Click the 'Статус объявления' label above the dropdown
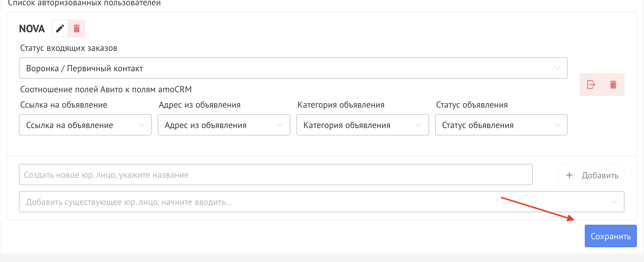Viewport: 644px width, 262px height. pyautogui.click(x=472, y=105)
